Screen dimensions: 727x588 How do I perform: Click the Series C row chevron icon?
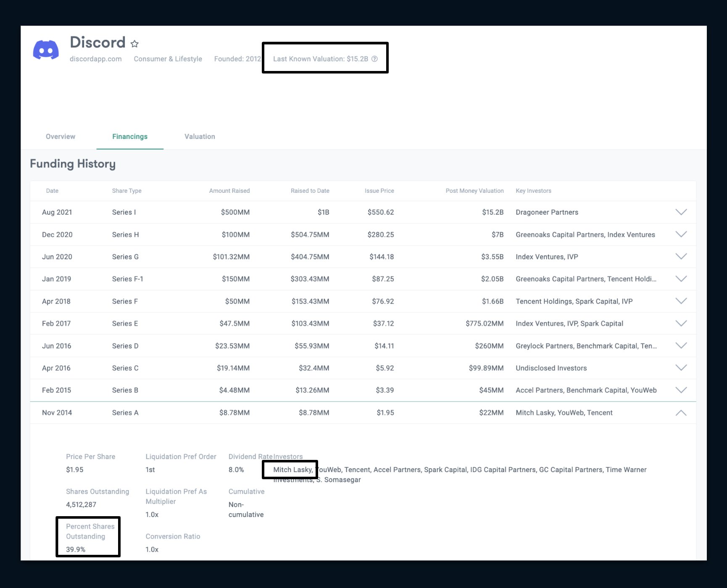tap(681, 368)
